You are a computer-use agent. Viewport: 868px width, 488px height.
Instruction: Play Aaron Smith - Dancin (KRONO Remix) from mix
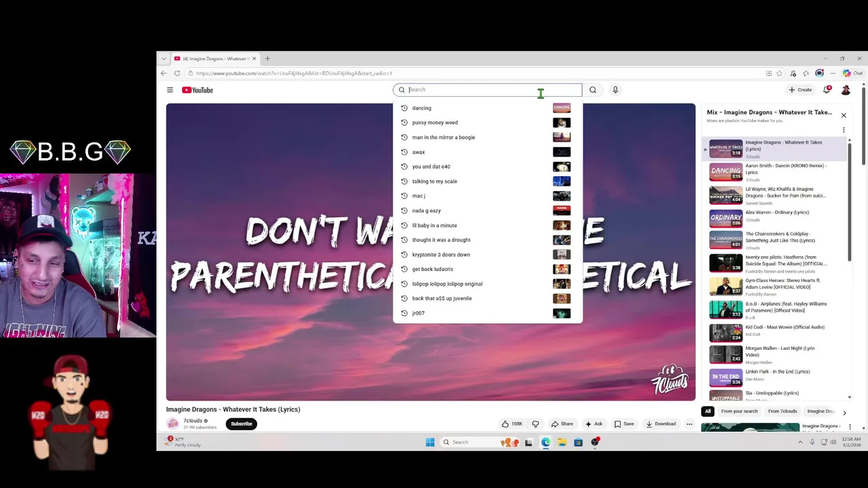pyautogui.click(x=774, y=172)
